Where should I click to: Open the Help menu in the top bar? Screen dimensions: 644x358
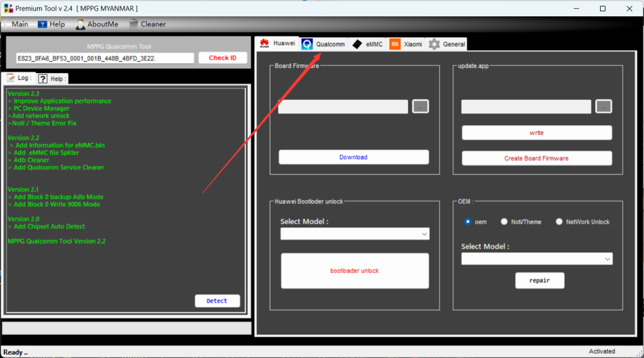pos(52,25)
